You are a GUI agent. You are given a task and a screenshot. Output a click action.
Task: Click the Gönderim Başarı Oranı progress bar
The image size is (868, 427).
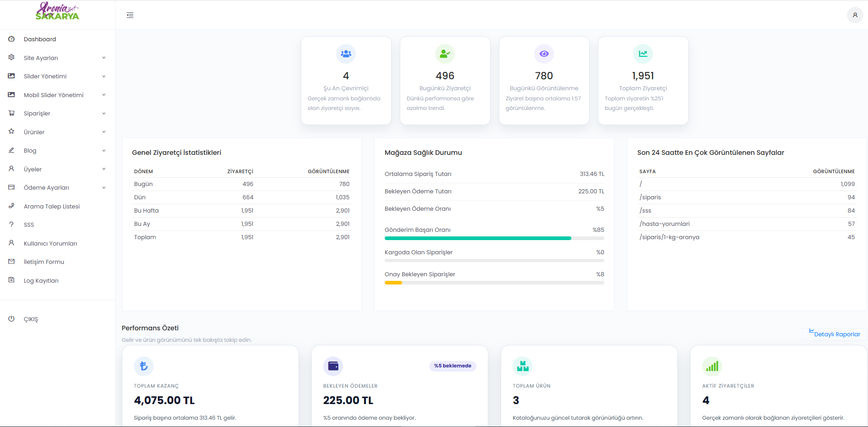pos(494,238)
